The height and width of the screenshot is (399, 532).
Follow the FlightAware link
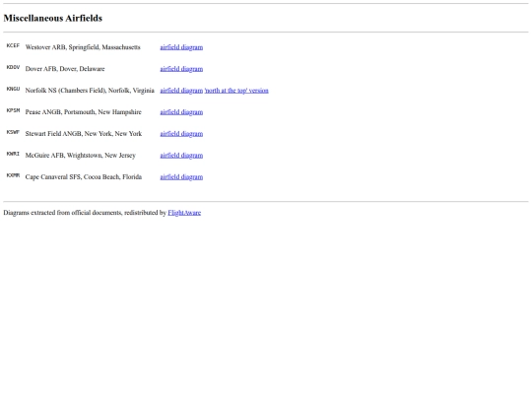[184, 213]
